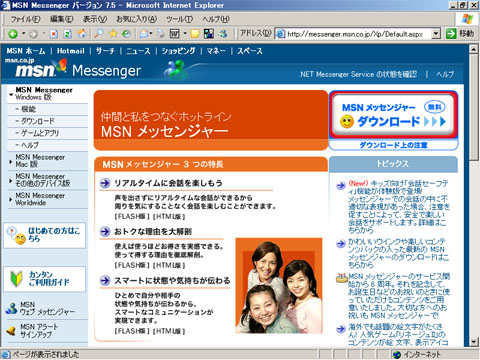Click the IE Forward arrow button
480x360 pixels.
click(33, 34)
